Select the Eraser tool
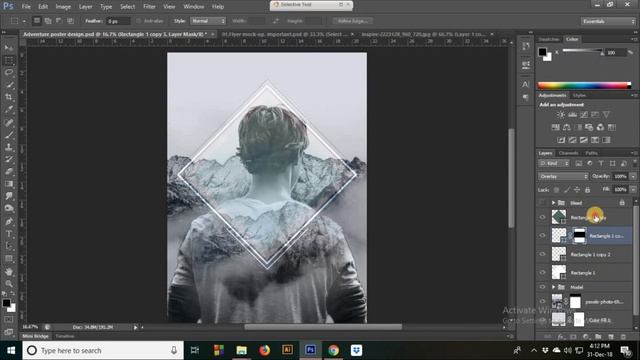This screenshot has width=640, height=360. [x=9, y=171]
